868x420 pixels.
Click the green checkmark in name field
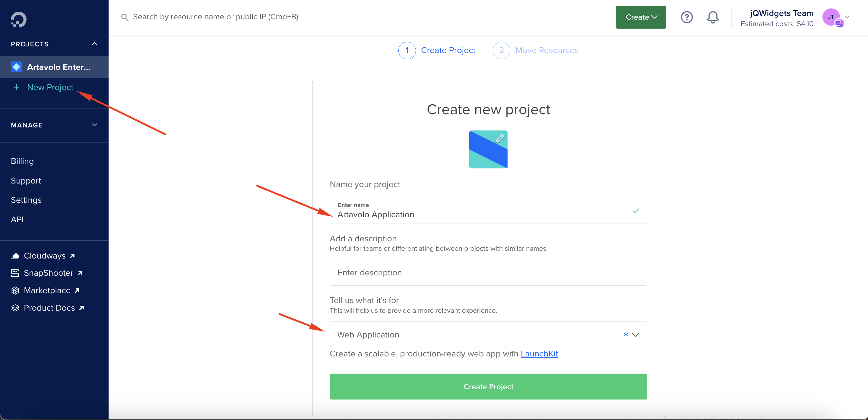click(635, 211)
